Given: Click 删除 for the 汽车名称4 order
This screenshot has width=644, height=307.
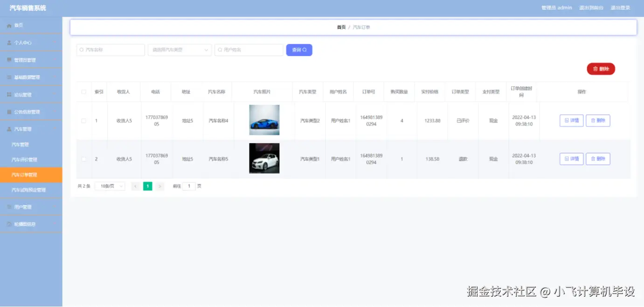Looking at the screenshot, I should (x=598, y=120).
